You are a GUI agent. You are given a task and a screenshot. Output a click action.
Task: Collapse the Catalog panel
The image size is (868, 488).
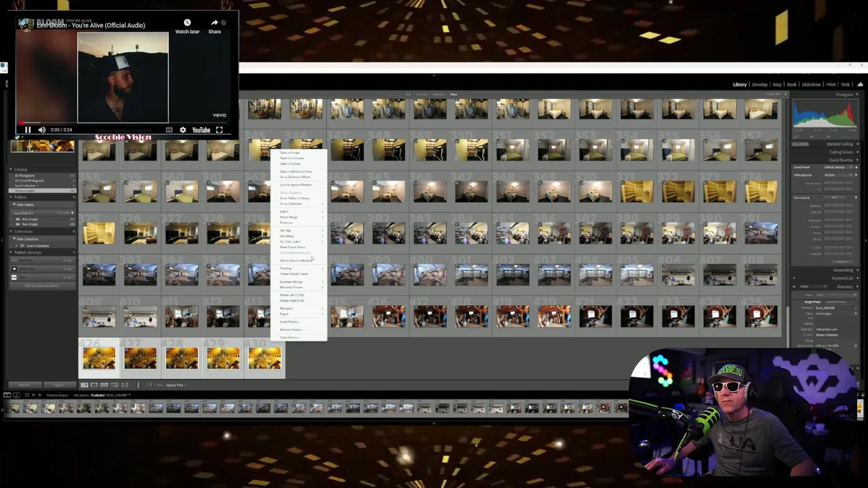point(11,169)
